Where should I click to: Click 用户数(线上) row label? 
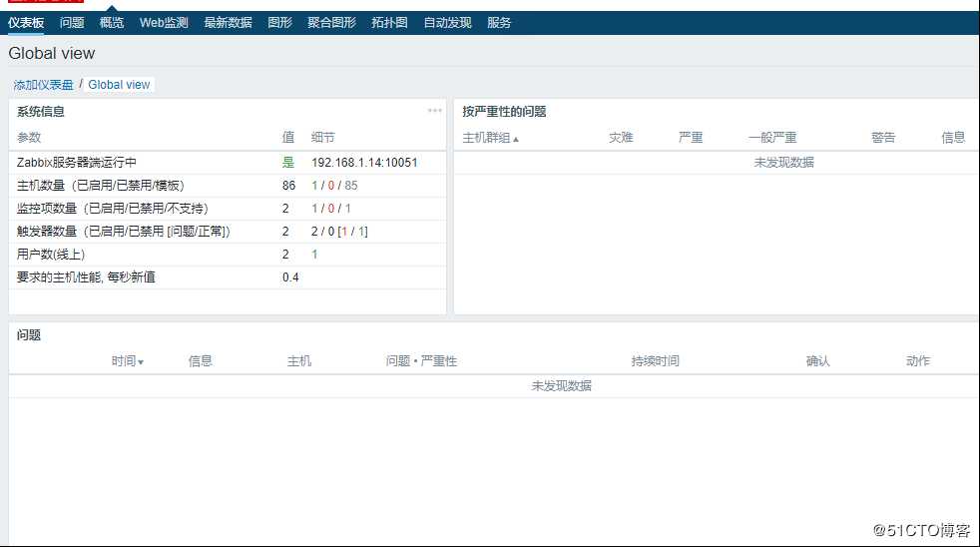[51, 255]
